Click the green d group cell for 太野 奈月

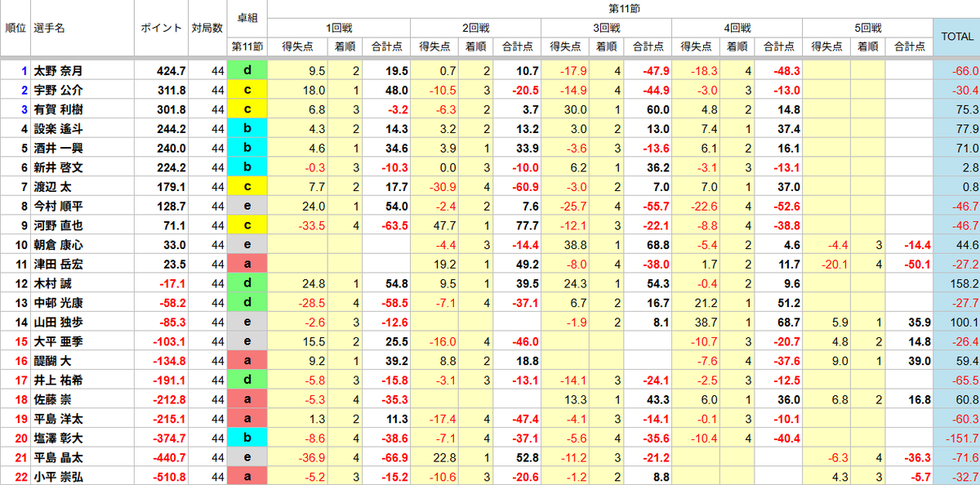pos(247,71)
